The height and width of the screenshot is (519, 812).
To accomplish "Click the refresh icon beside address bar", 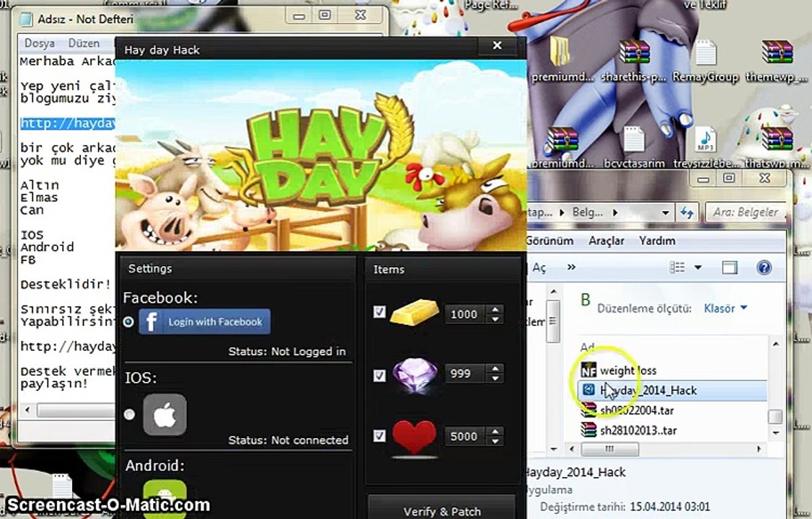I will [687, 212].
